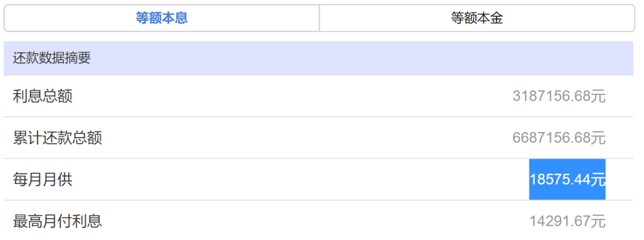The height and width of the screenshot is (240, 644).
Task: Select the 利息总额 row label
Action: [43, 97]
